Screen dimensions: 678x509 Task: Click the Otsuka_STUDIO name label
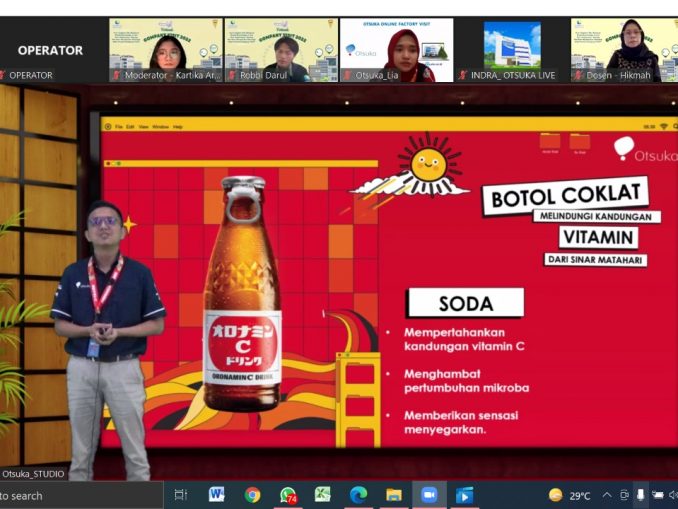(x=33, y=474)
